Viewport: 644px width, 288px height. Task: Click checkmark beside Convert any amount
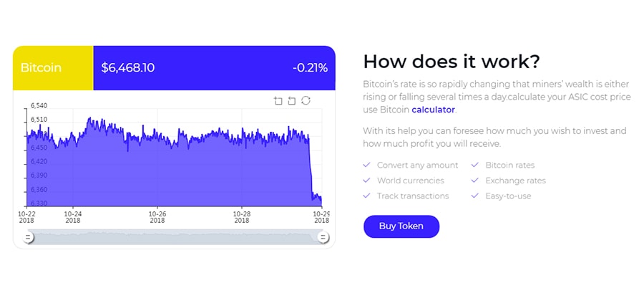(x=366, y=165)
